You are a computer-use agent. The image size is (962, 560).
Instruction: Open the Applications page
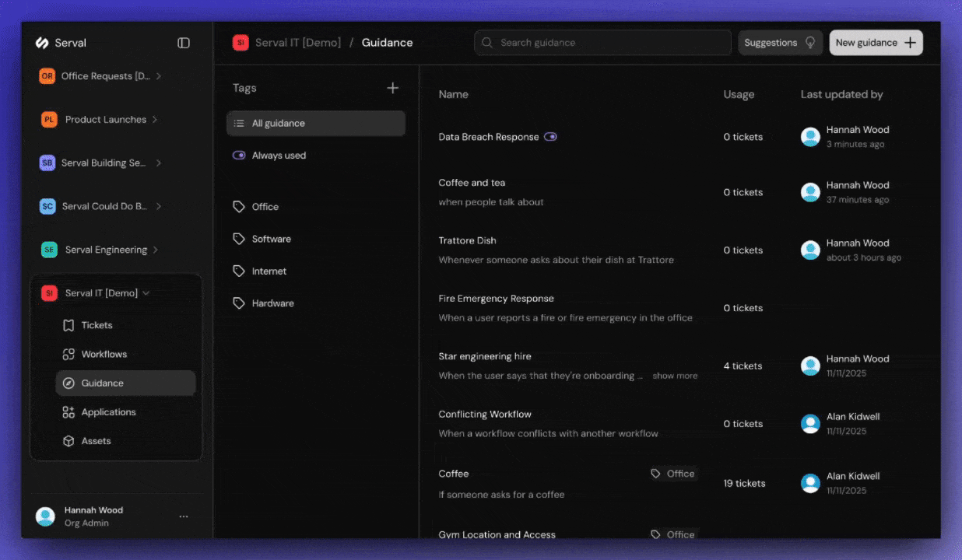pyautogui.click(x=125, y=412)
